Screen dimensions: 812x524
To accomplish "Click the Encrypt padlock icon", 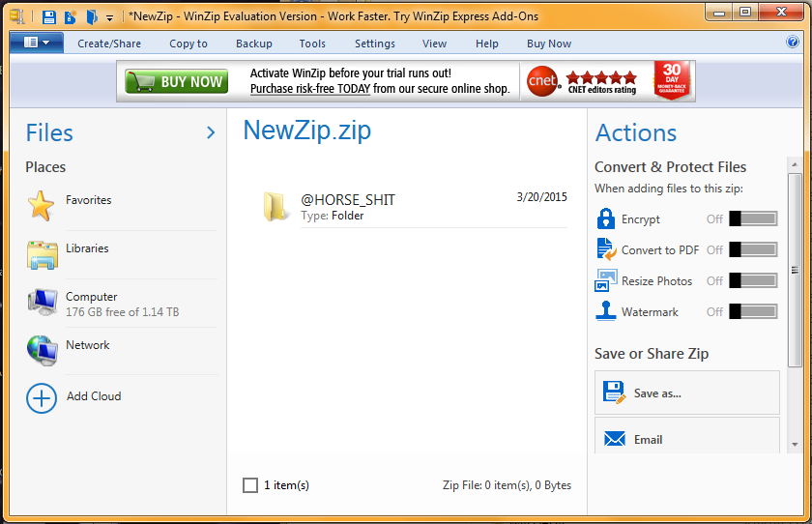I will click(605, 218).
